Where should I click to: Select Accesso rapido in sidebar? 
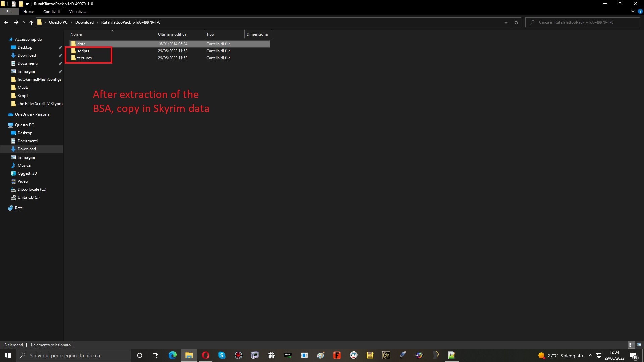pyautogui.click(x=28, y=39)
